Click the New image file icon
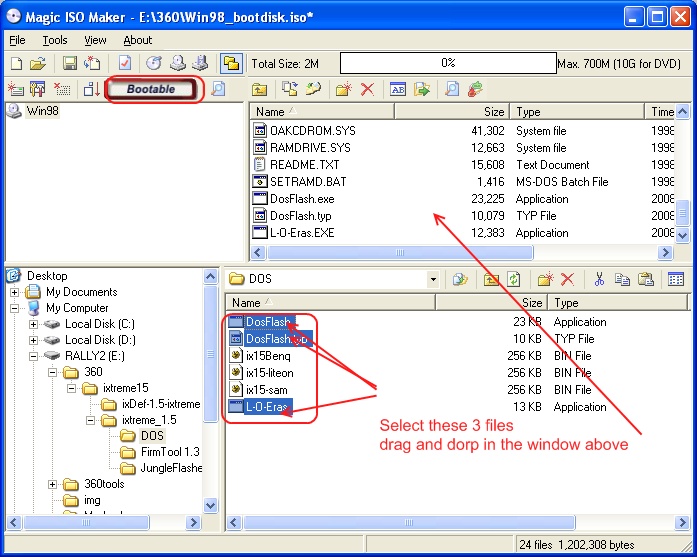Image resolution: width=697 pixels, height=557 pixels. (x=16, y=64)
